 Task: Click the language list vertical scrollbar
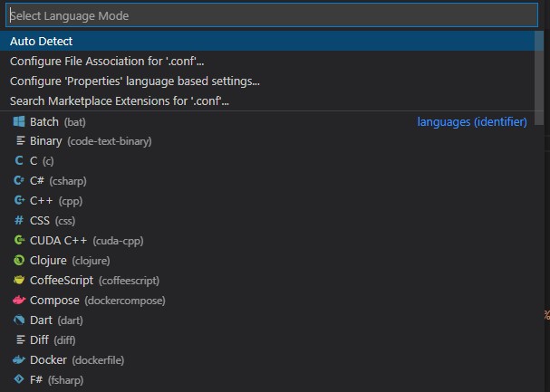(539, 77)
